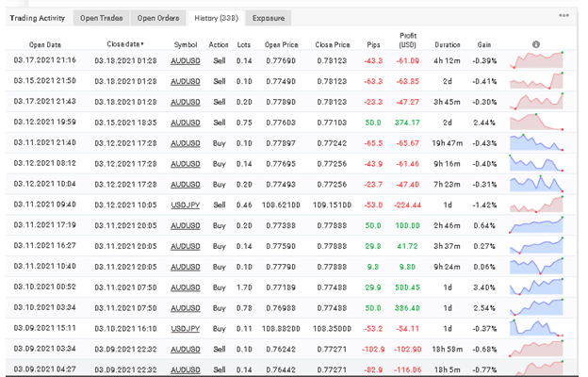Click open price 108.62100
This screenshot has width=588, height=377.
(x=281, y=205)
